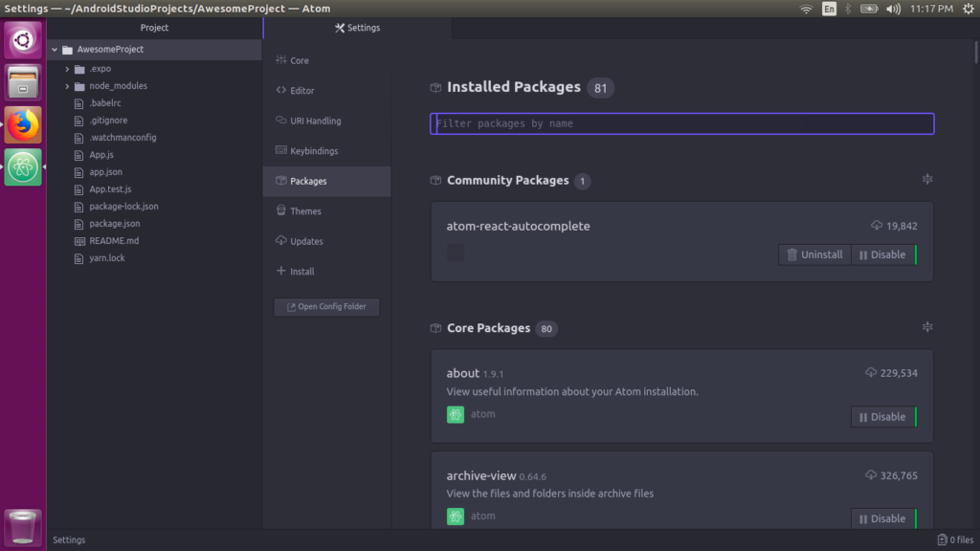980x551 pixels.
Task: Click the Core Packages gear icon
Action: (x=926, y=326)
